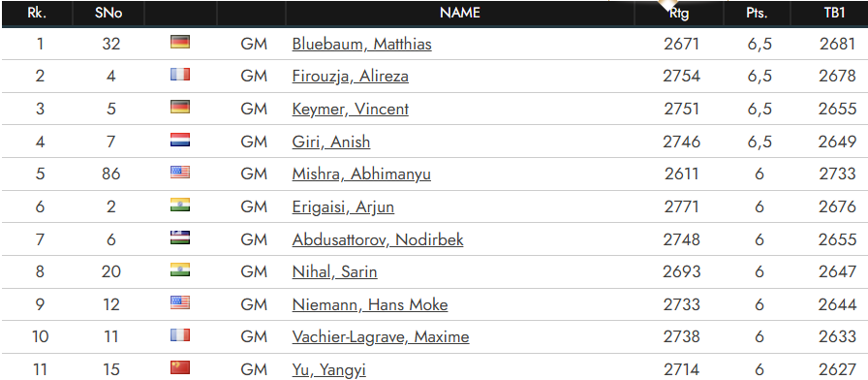Click the German flag beside Bluebaum
This screenshot has width=868, height=380.
(180, 42)
